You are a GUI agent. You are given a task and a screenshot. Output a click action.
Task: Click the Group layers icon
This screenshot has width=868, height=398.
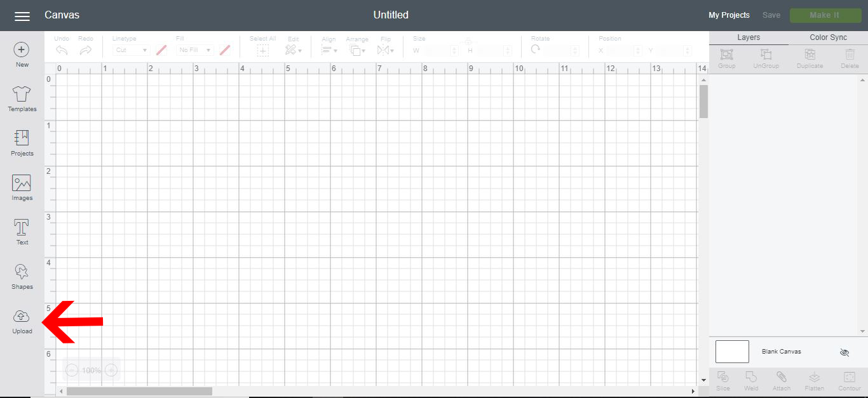726,55
